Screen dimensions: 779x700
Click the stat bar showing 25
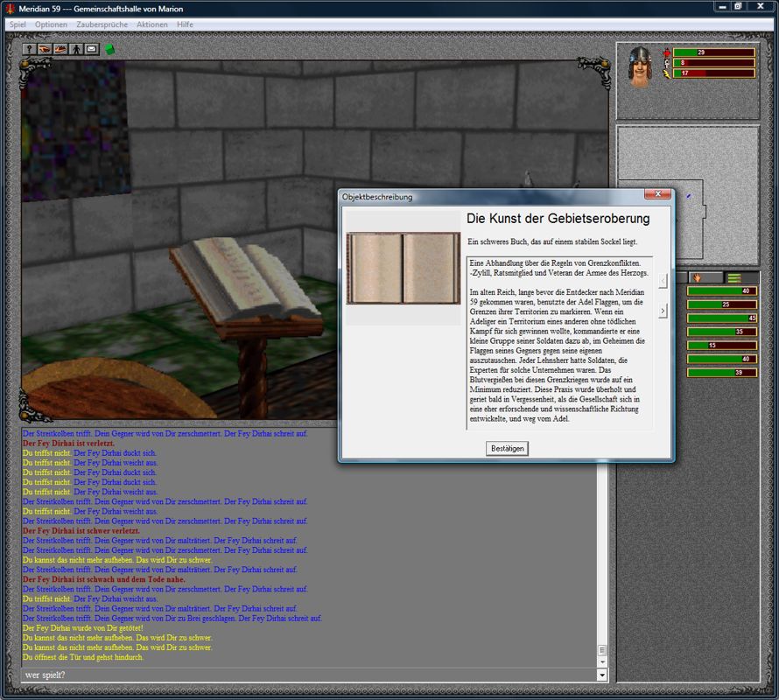[x=722, y=304]
